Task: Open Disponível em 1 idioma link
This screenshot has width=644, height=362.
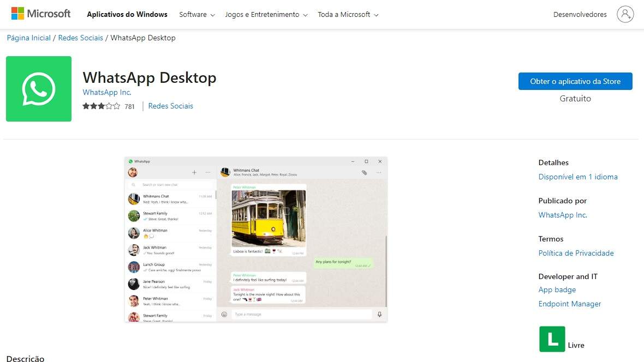Action: tap(578, 177)
